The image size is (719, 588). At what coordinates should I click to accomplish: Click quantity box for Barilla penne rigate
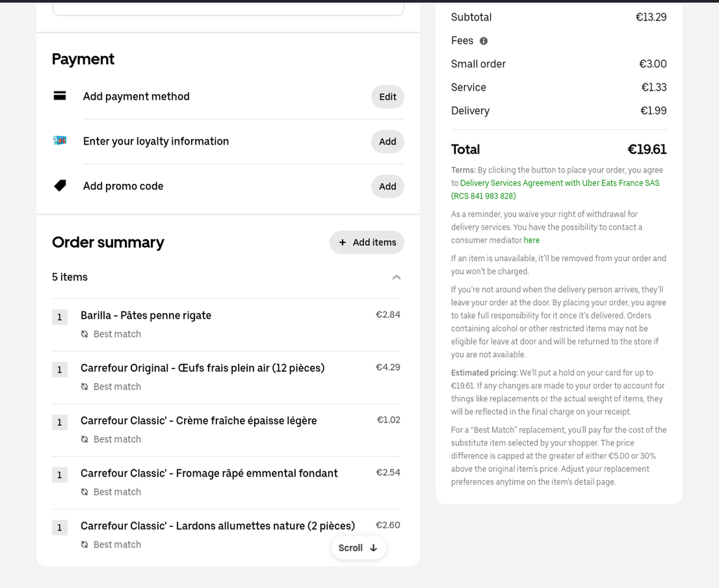[x=60, y=317]
